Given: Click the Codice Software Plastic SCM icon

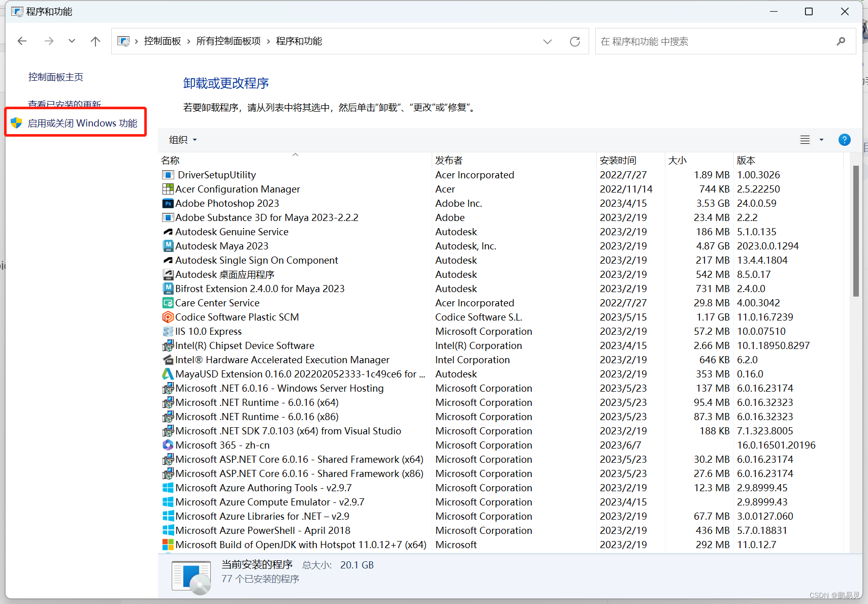Looking at the screenshot, I should 168,317.
